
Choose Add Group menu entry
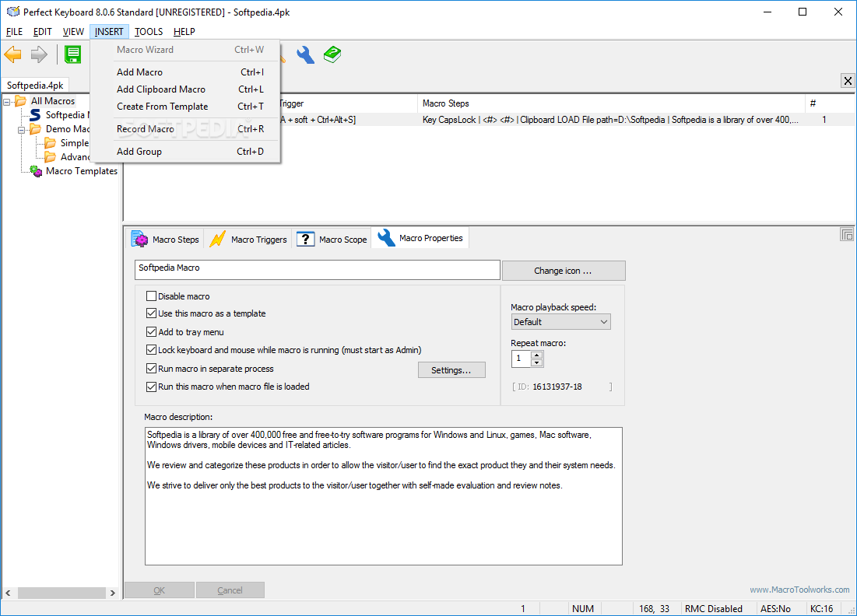[186, 151]
